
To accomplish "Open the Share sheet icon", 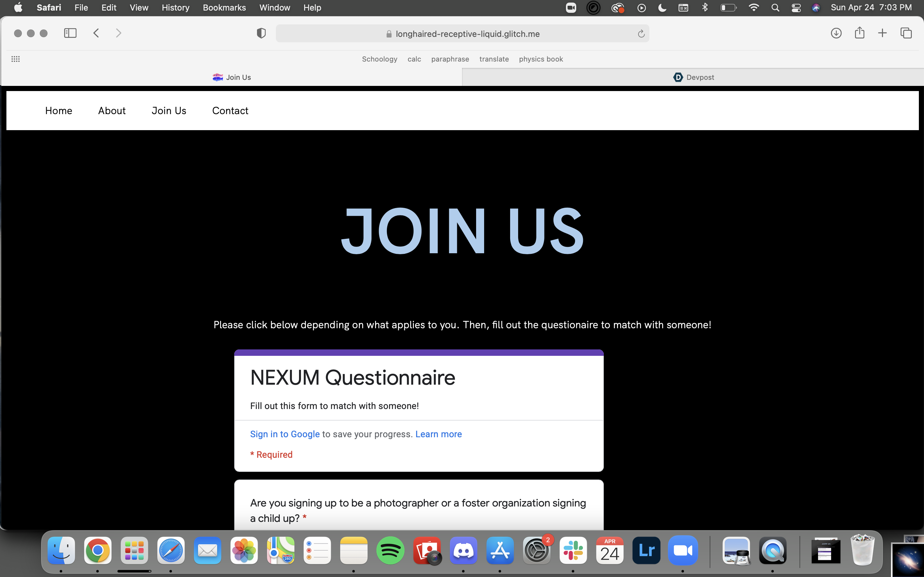I will pyautogui.click(x=860, y=33).
